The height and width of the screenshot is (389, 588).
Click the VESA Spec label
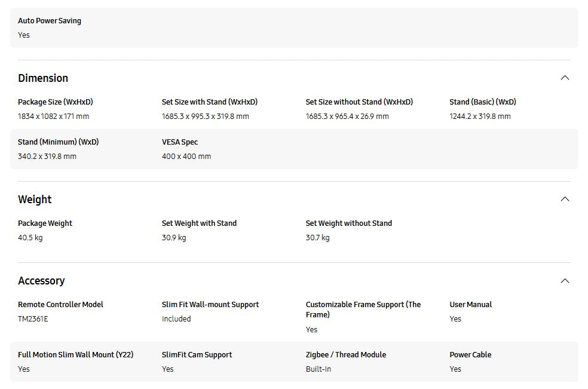[180, 142]
